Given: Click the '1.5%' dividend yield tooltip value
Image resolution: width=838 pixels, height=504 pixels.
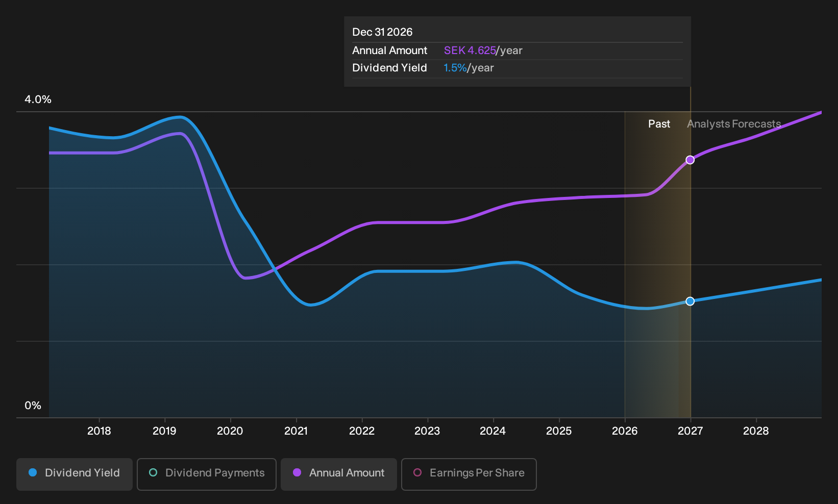Looking at the screenshot, I should 455,68.
